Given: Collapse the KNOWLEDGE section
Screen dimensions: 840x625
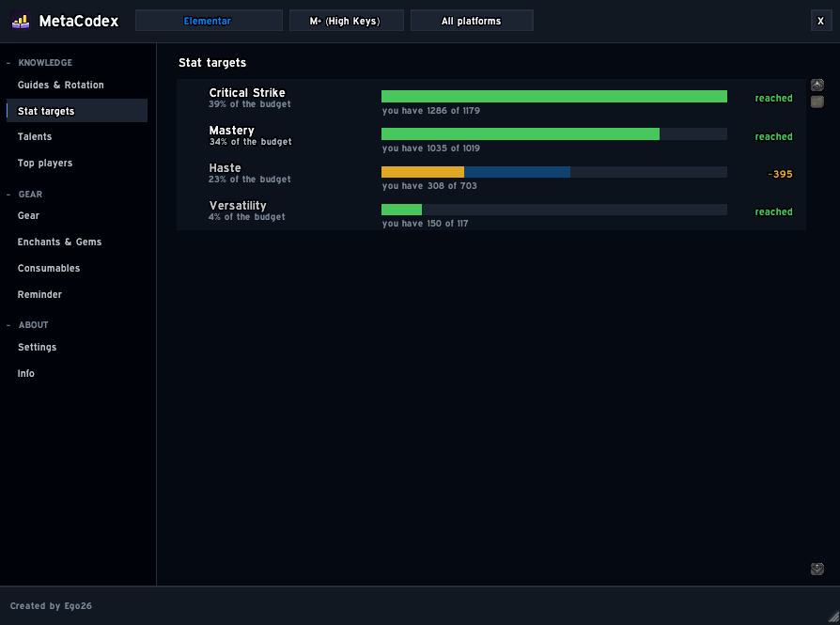Looking at the screenshot, I should click(40, 63).
